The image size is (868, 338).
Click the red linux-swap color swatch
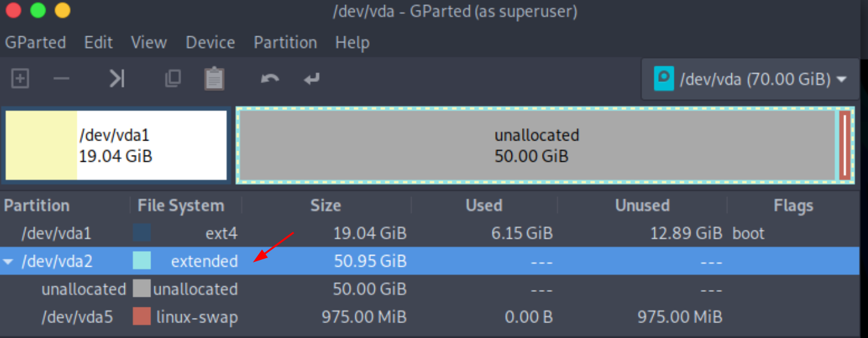coord(142,317)
